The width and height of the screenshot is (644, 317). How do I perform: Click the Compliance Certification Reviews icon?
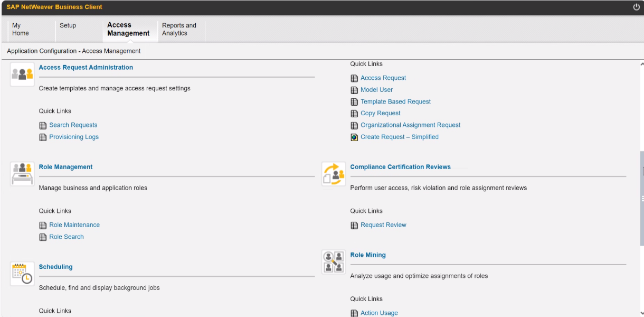pos(334,174)
